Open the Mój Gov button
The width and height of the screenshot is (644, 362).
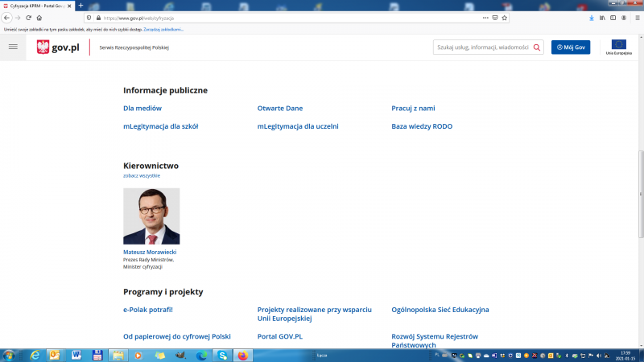click(571, 47)
